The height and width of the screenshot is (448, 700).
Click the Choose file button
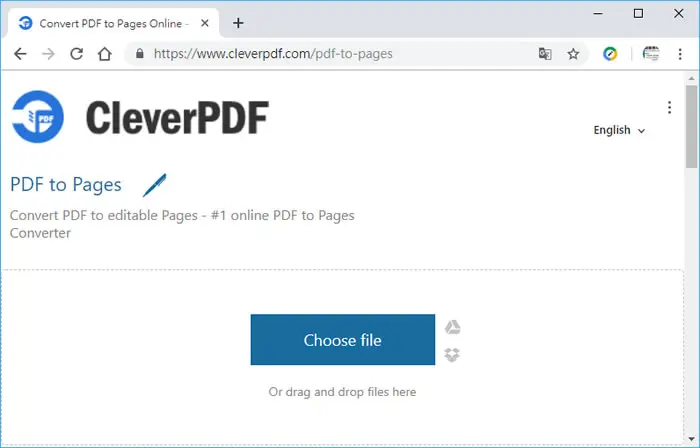[x=343, y=340]
